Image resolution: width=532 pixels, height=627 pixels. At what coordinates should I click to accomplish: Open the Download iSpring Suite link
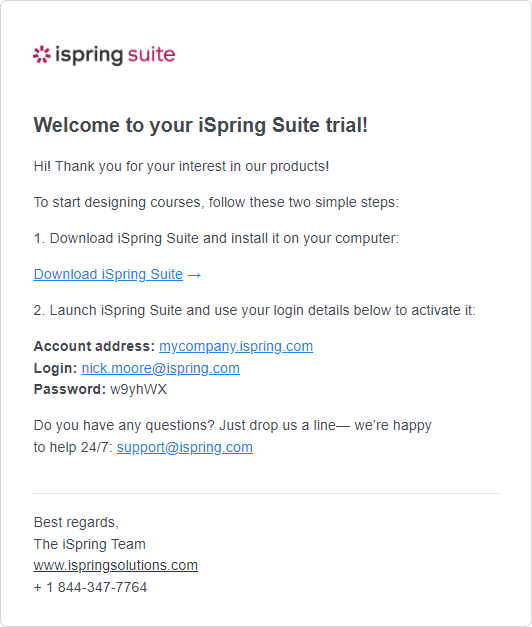pyautogui.click(x=108, y=274)
